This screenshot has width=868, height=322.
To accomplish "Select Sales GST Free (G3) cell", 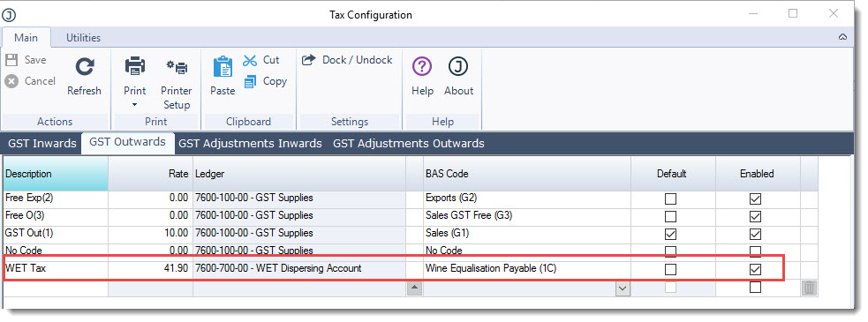I will (527, 216).
